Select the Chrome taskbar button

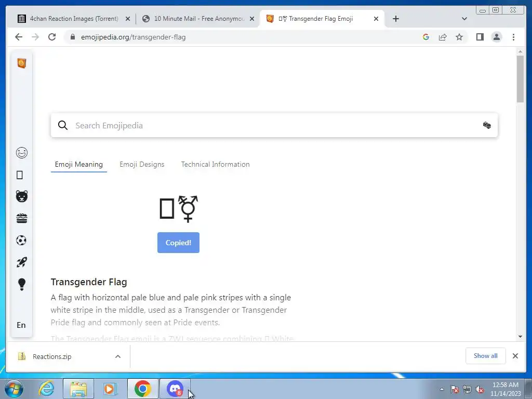click(x=143, y=389)
